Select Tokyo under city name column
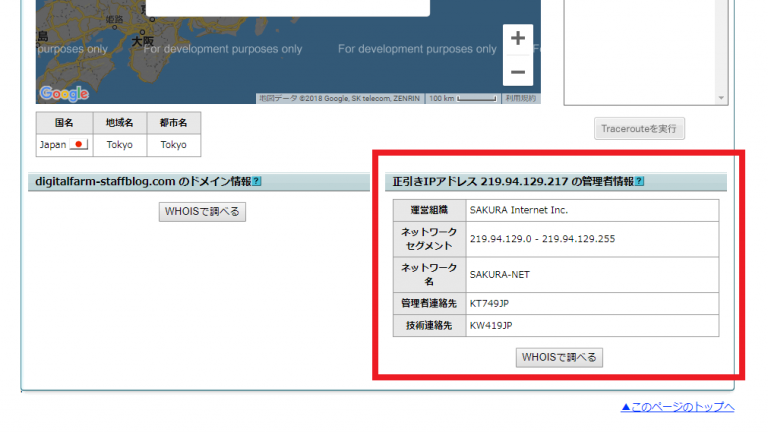The width and height of the screenshot is (768, 432). coord(173,145)
